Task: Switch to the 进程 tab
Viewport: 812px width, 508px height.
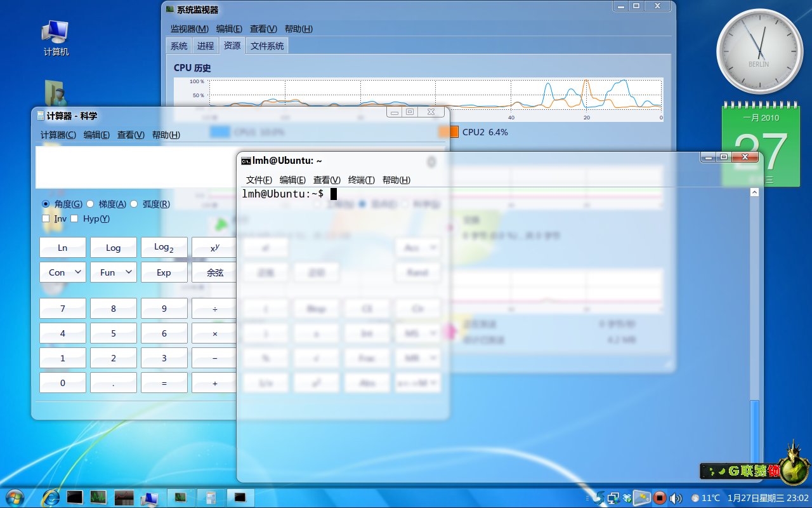Action: (206, 46)
